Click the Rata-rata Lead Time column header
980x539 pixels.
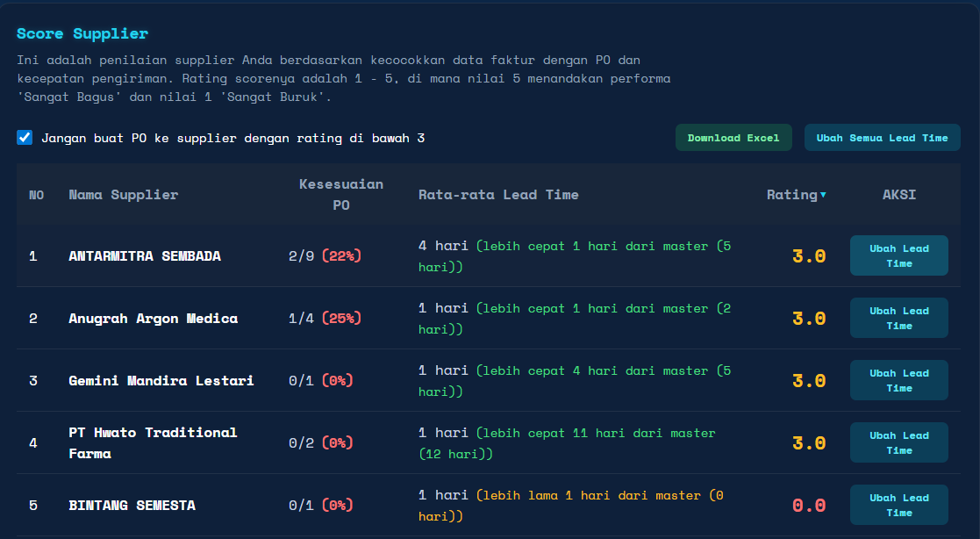click(498, 195)
